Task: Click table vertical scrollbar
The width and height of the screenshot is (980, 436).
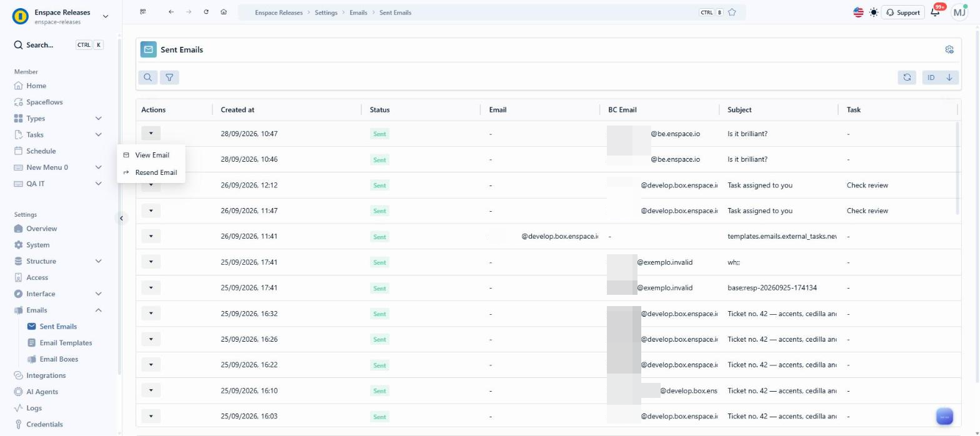Action: coord(957,169)
